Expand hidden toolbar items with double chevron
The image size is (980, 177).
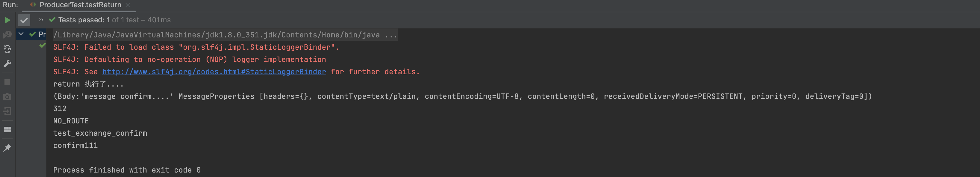tap(41, 20)
